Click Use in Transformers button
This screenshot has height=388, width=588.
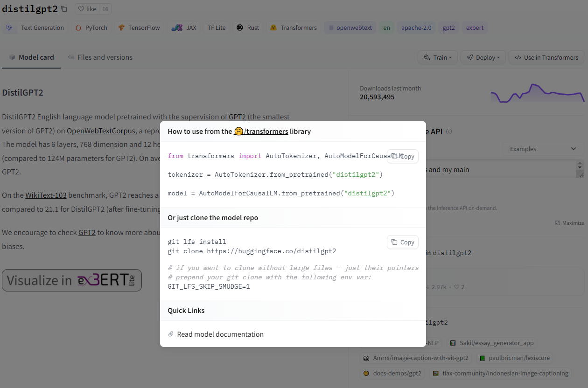coord(546,57)
